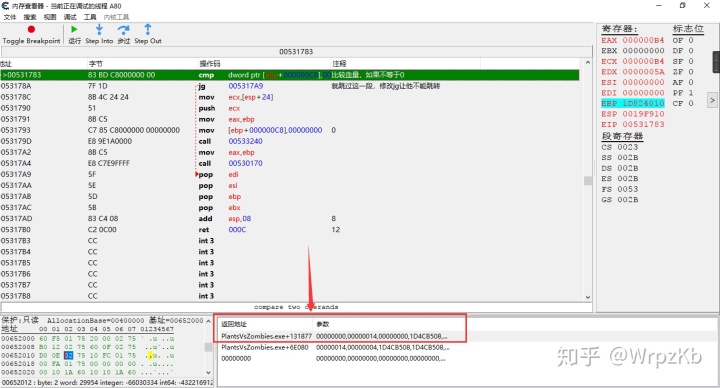This screenshot has width=720, height=388.
Task: Select the push ecx row at 0531790
Action: 290,108
